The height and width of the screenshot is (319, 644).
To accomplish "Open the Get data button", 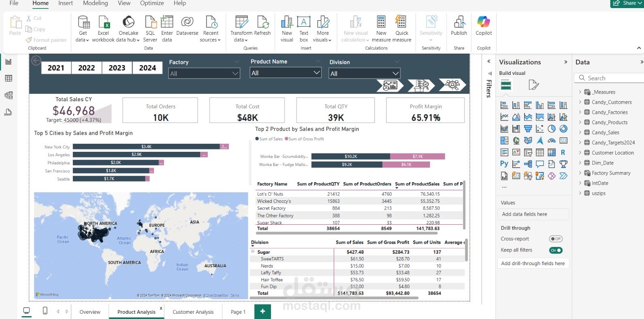I will pyautogui.click(x=83, y=29).
